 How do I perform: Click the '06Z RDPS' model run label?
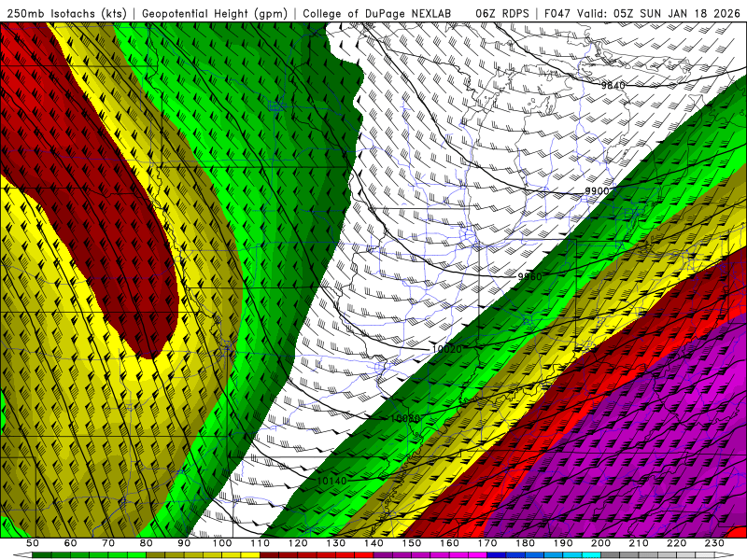[501, 13]
